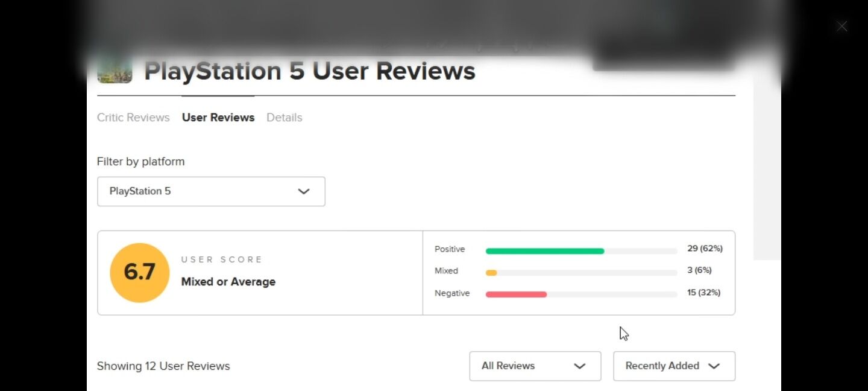Viewport: 868px width, 391px height.
Task: Click the Mixed label in score breakdown
Action: pyautogui.click(x=447, y=271)
